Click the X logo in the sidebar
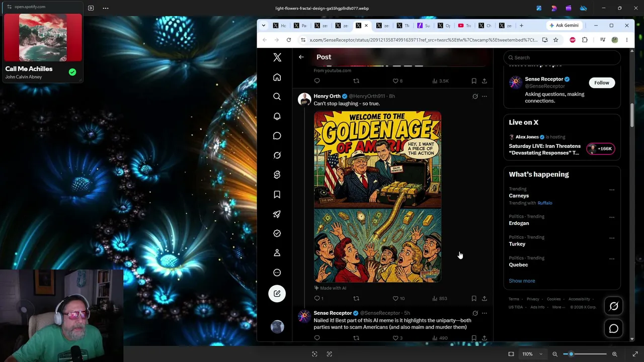644x362 pixels. 277,57
